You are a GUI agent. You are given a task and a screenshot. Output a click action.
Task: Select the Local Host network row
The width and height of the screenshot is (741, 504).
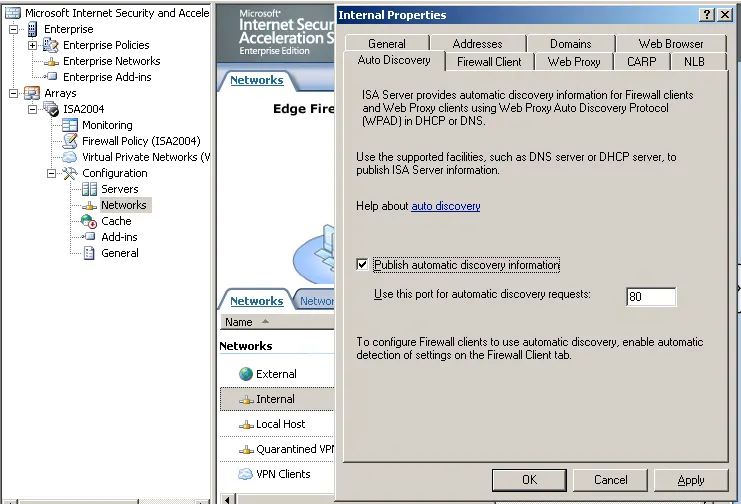tap(277, 425)
